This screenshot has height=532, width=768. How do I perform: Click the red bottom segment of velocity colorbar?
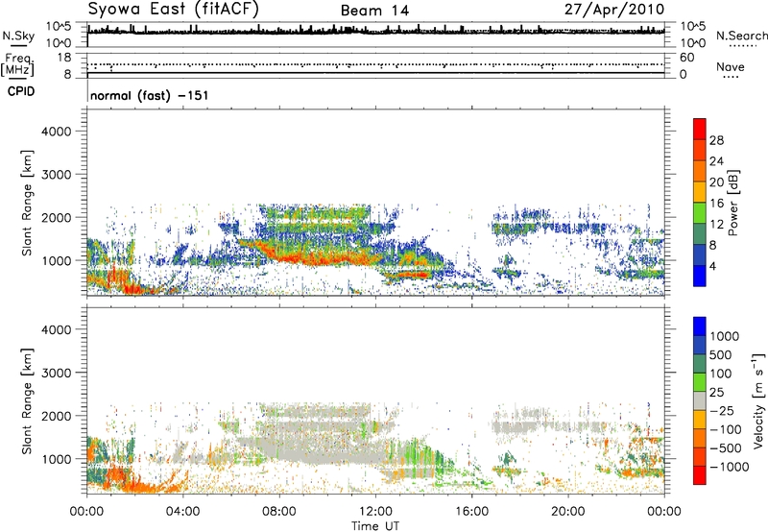pyautogui.click(x=700, y=475)
